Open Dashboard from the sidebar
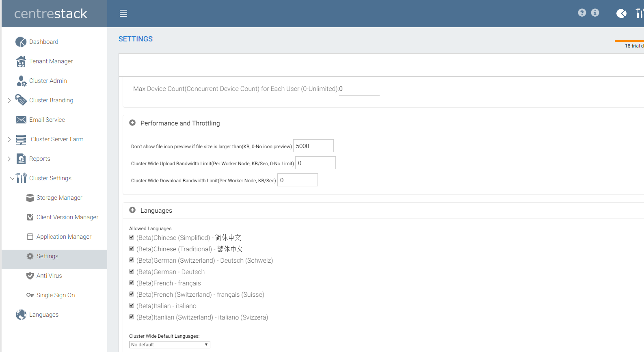644x352 pixels. click(43, 42)
